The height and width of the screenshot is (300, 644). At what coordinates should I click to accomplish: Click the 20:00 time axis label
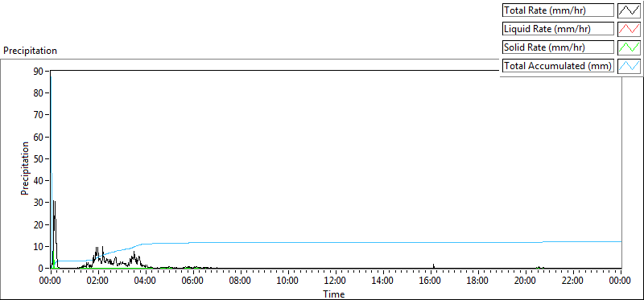point(526,281)
